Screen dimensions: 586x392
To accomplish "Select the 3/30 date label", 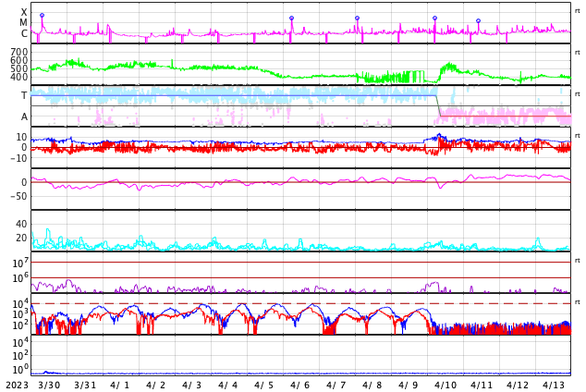I will [49, 386].
